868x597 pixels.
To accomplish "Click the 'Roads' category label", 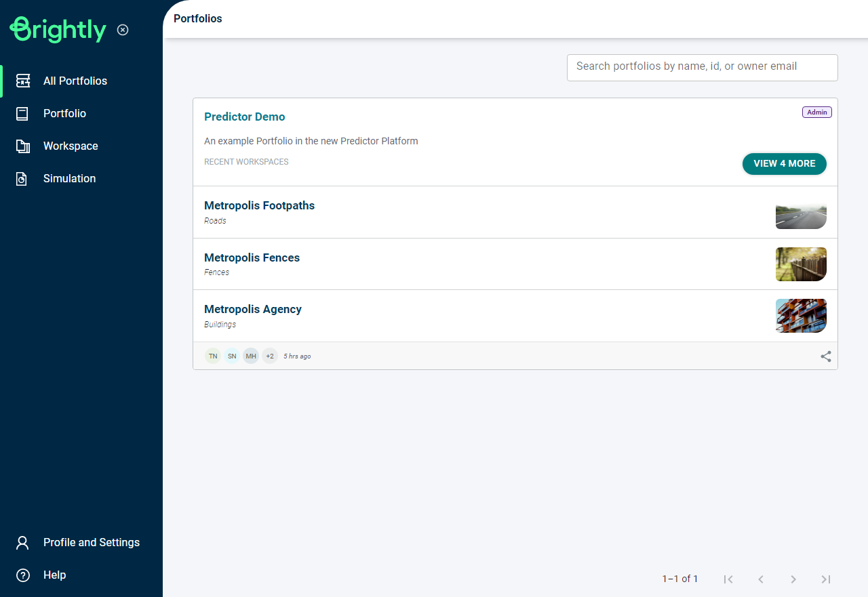I will [215, 221].
